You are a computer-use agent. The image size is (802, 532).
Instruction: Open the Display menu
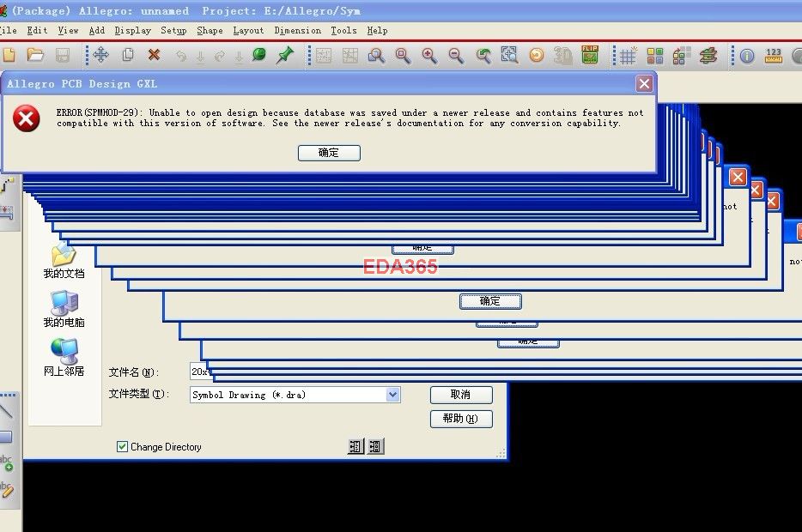(x=132, y=31)
